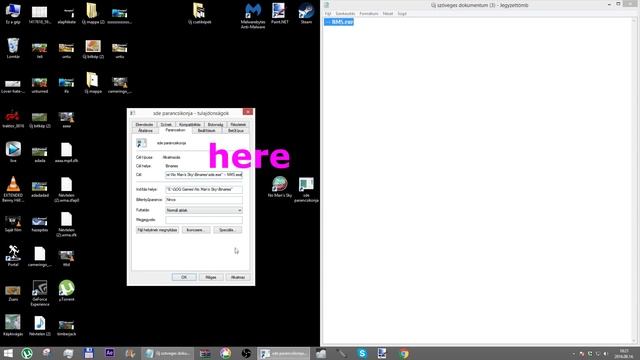This screenshot has width=640, height=360.
Task: Select the GeForce Experience desktop icon
Action: [40, 293]
